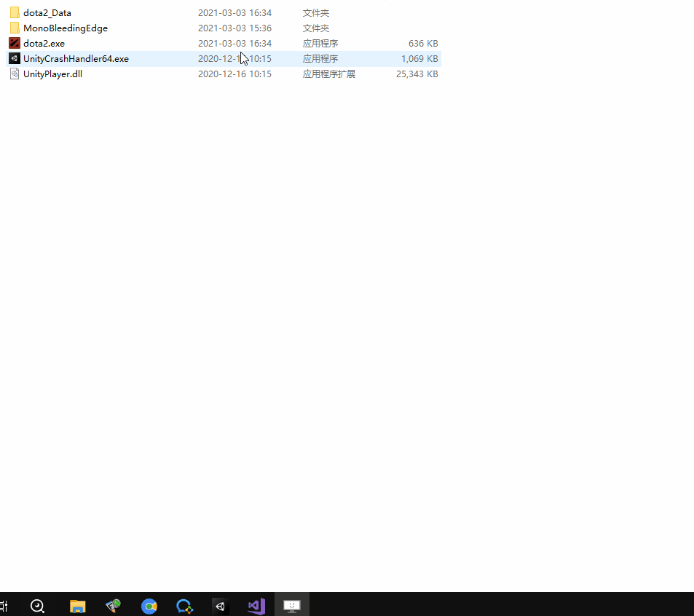Click the date 2021-03-03 16:34 of dota2.exe
The image size is (694, 616).
coord(234,44)
